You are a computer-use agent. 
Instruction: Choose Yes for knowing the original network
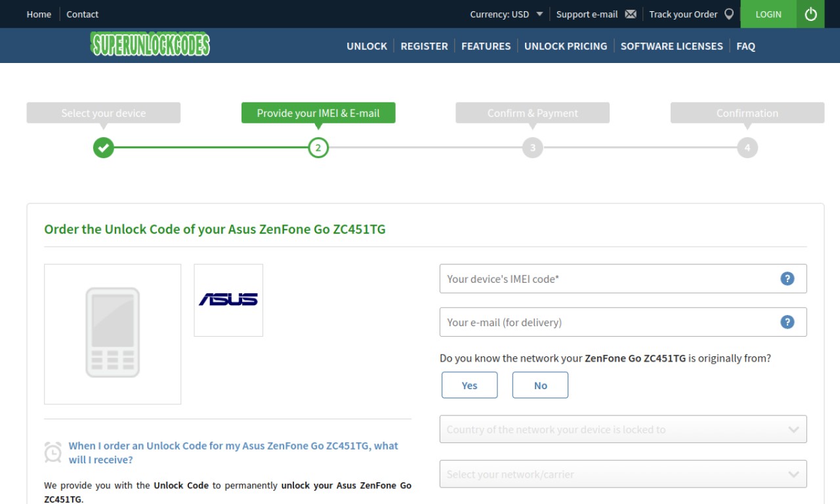coord(469,385)
